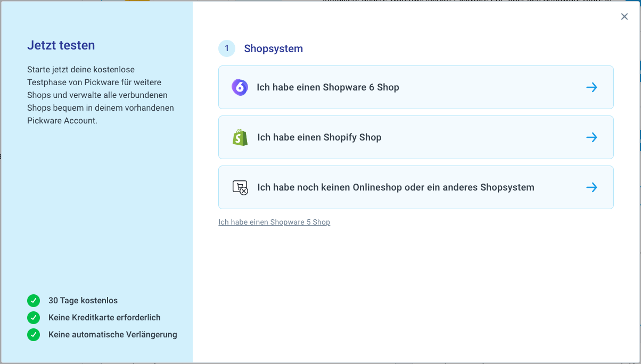Click the checkmark beside Keine Kreditkarte erforderlich
Screen dimensions: 641x364
pyautogui.click(x=34, y=318)
